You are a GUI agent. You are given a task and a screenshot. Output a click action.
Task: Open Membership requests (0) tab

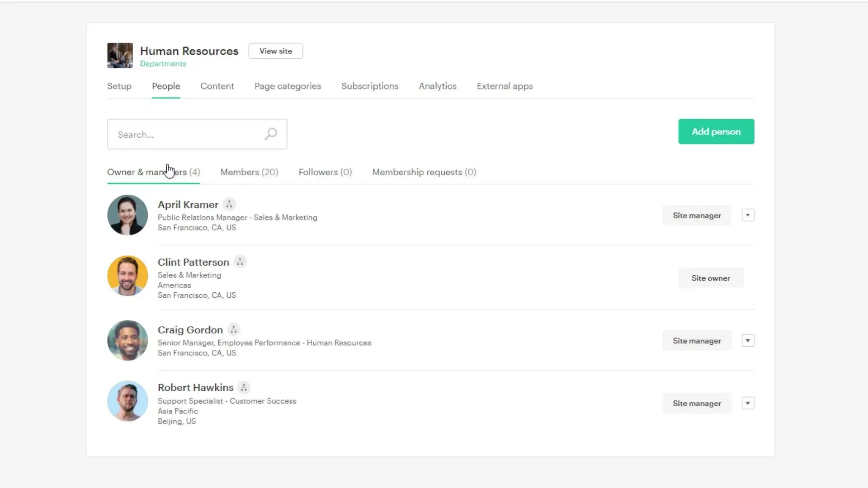point(424,172)
